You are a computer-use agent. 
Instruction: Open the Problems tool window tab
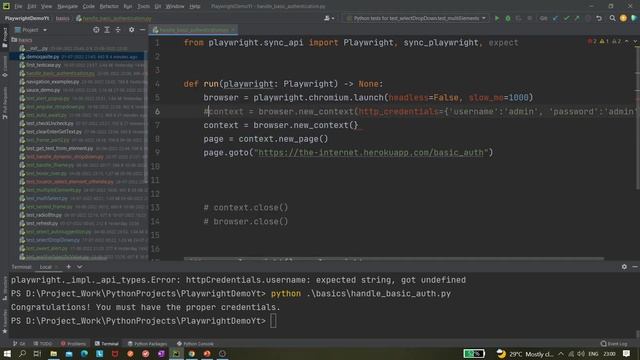coord(73,344)
